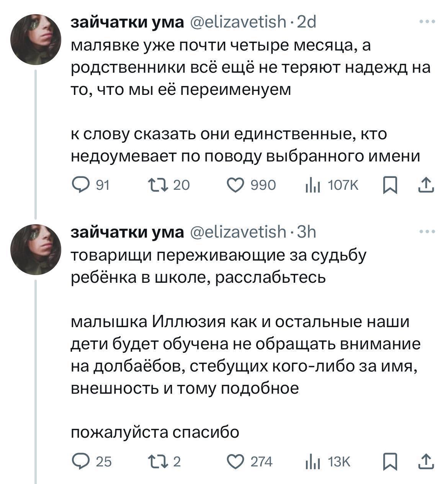Share the first tweet via share icon

(426, 186)
